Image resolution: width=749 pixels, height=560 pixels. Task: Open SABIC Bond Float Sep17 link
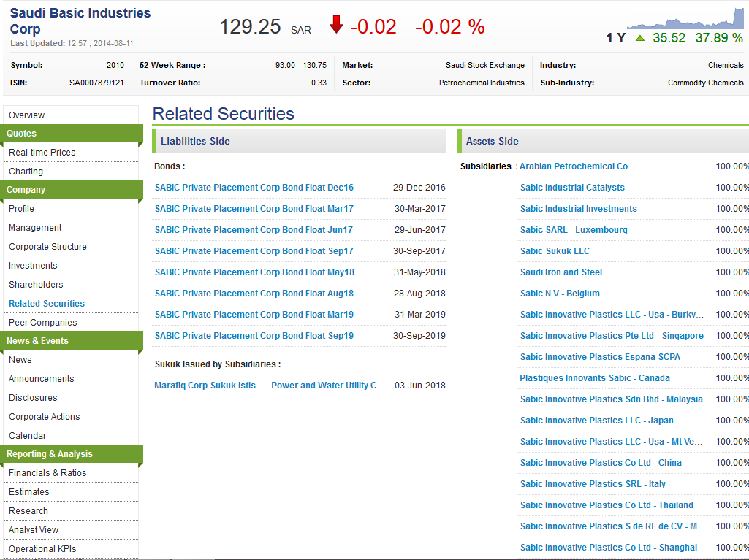click(x=254, y=251)
